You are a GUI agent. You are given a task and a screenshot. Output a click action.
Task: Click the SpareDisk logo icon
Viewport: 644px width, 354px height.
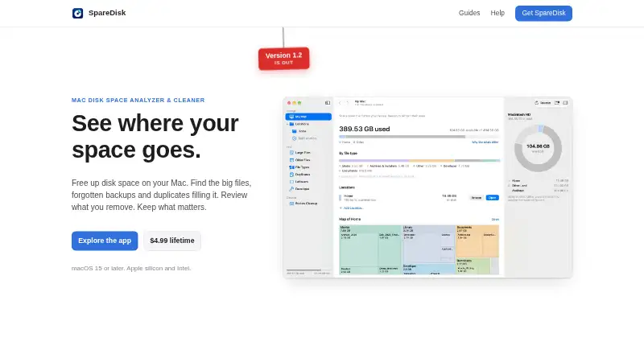click(x=77, y=13)
